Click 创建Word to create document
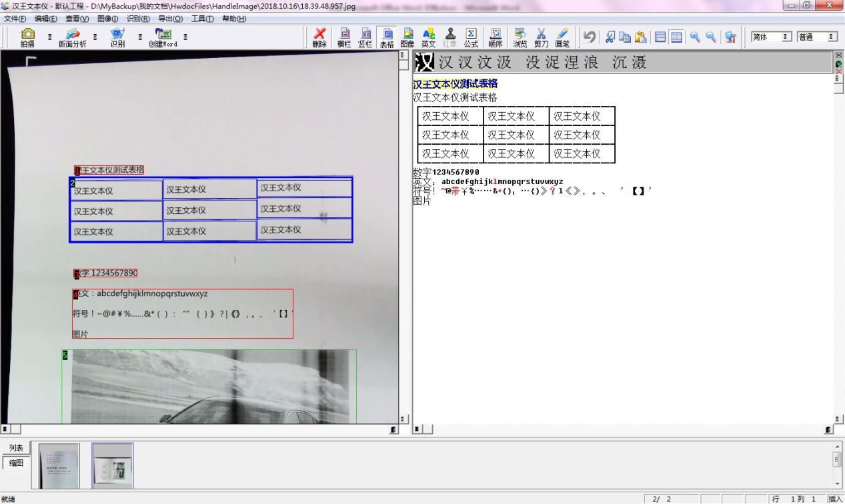 pyautogui.click(x=163, y=37)
